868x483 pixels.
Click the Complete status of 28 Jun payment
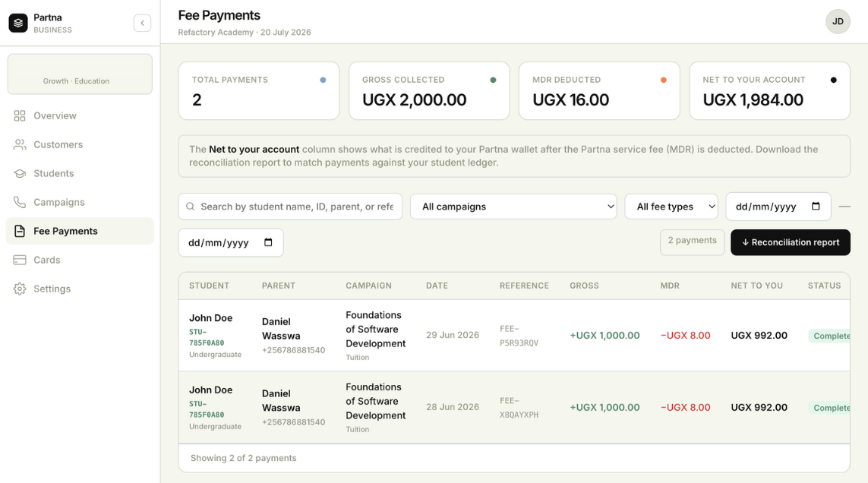[829, 408]
